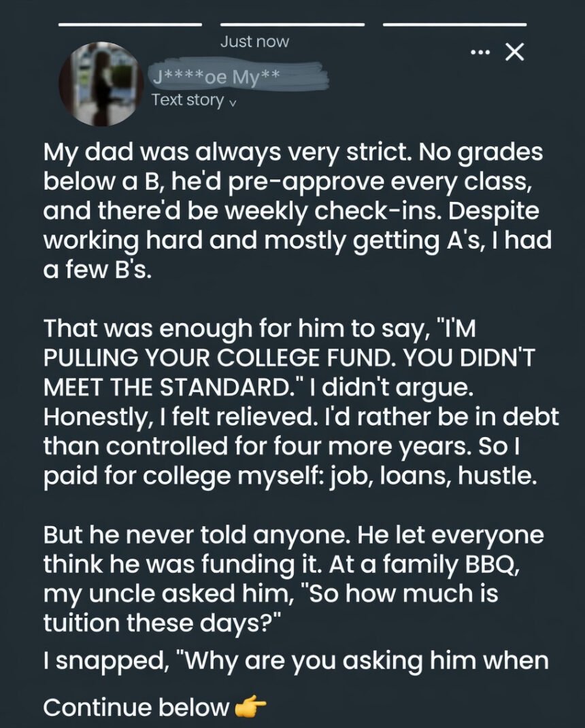Open the three-dot more options menu
Viewport: 585px width, 728px height.
click(480, 52)
